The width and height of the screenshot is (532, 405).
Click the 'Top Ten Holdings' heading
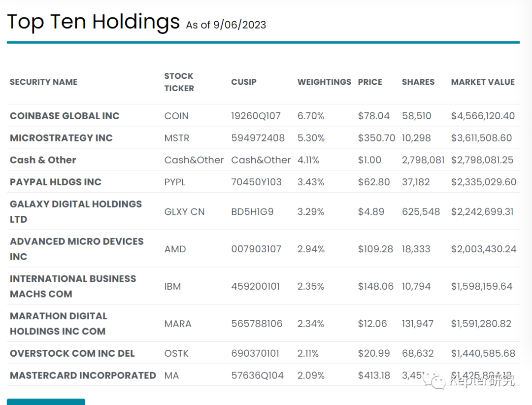(93, 22)
